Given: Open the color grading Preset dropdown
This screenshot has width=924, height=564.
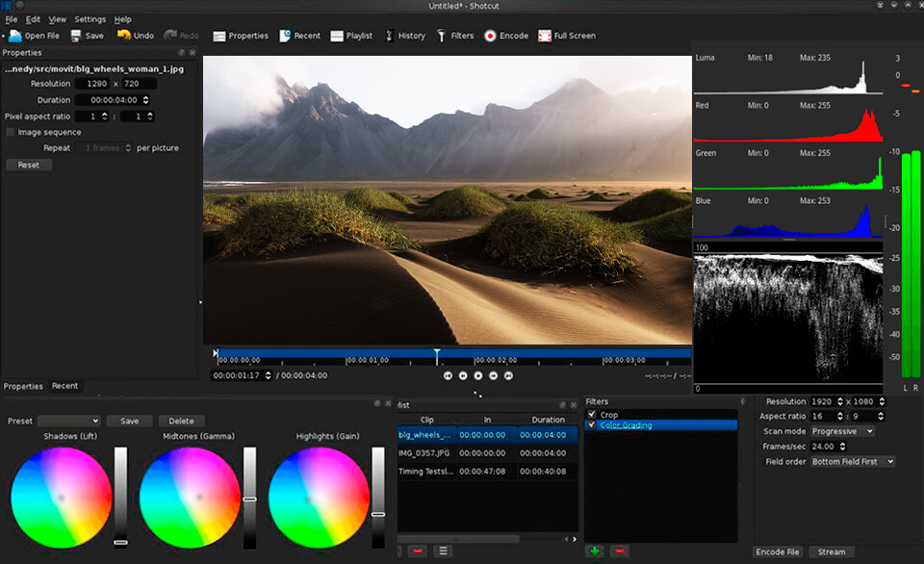Looking at the screenshot, I should point(68,421).
